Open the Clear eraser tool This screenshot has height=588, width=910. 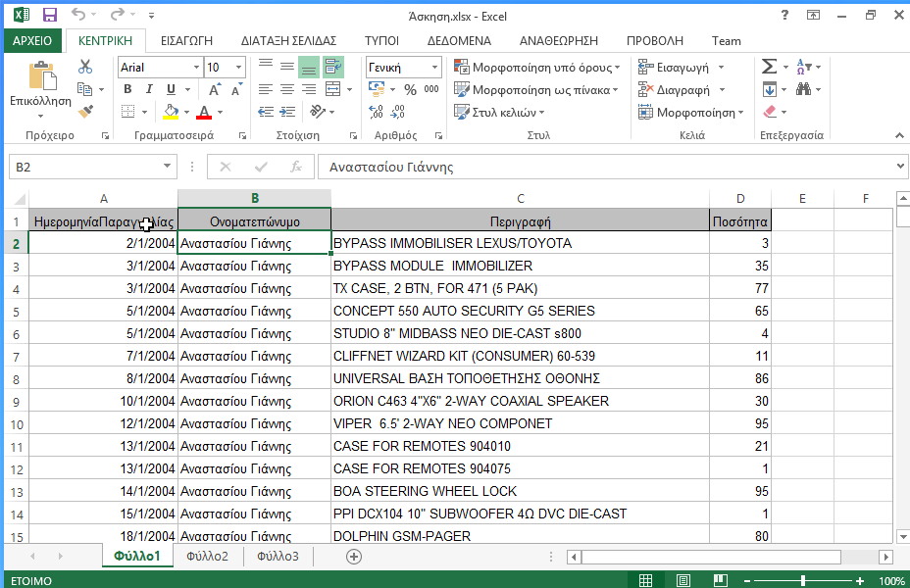(770, 112)
